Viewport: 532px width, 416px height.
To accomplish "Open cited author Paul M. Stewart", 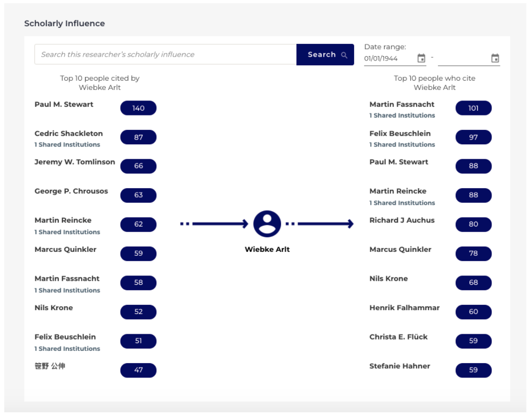I will pos(64,104).
